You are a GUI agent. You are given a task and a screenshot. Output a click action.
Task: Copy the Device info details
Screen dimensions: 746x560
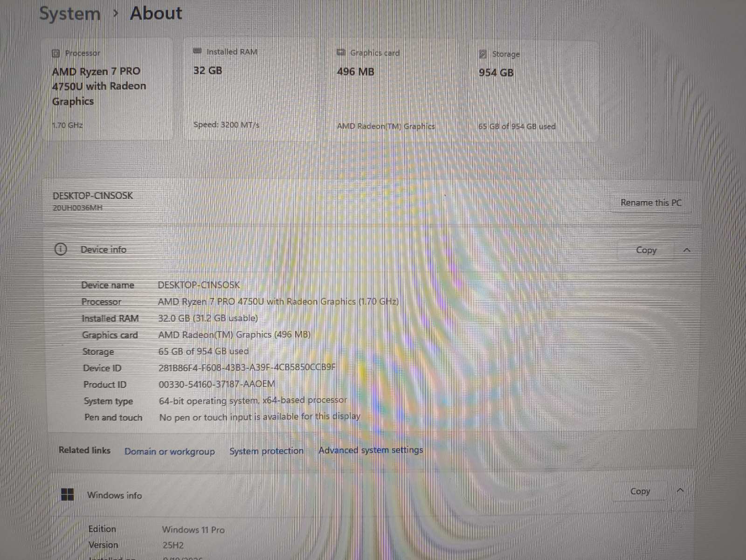coord(646,250)
